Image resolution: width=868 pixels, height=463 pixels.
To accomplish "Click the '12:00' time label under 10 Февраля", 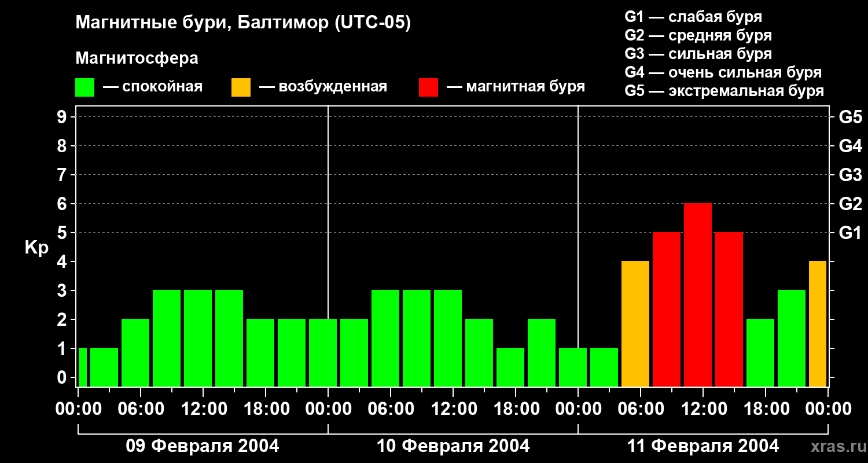I will coord(453,409).
